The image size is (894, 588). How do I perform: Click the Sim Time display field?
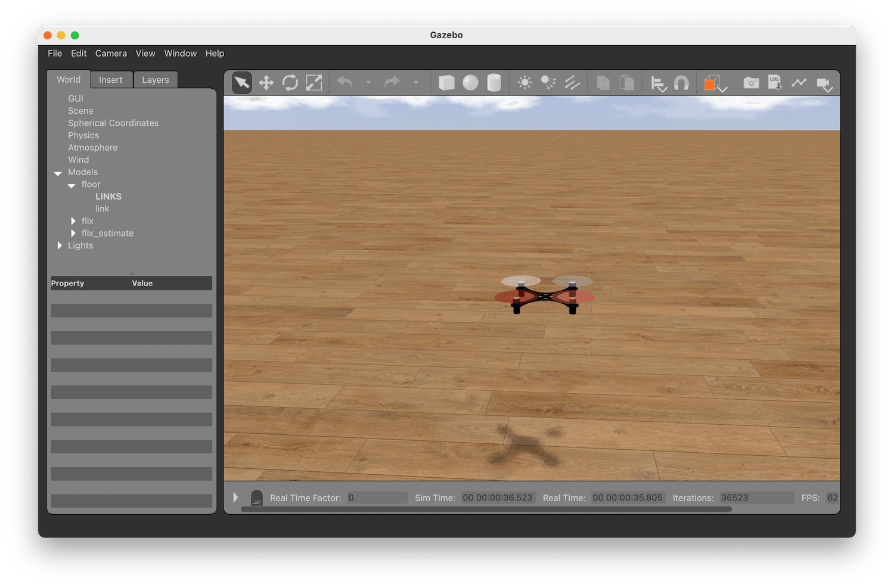498,497
